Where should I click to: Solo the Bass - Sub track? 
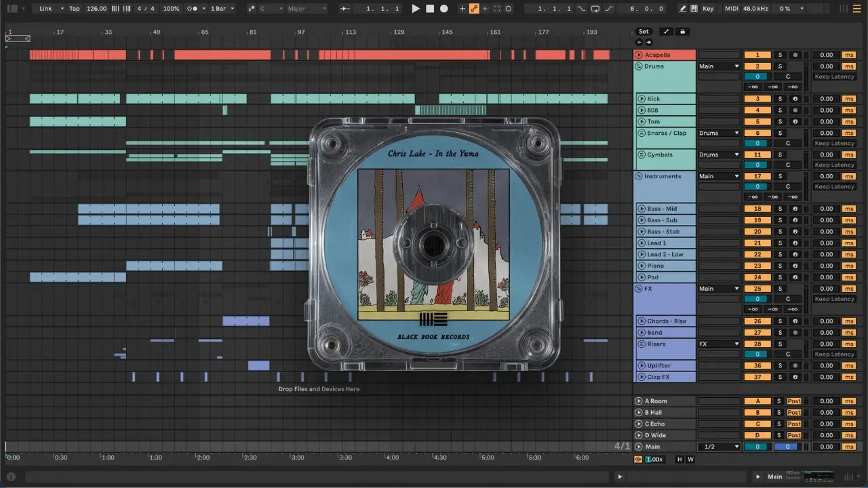pos(780,220)
